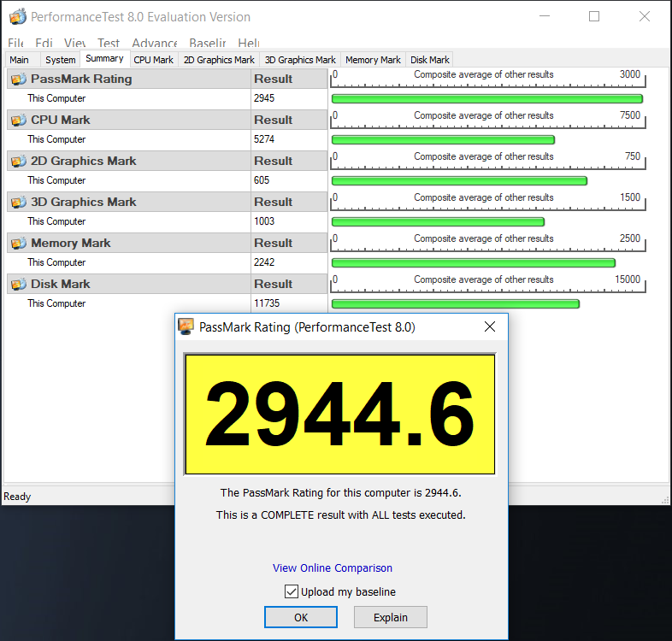
Task: Switch to the 3D Graphics Mark tab
Action: click(x=300, y=60)
